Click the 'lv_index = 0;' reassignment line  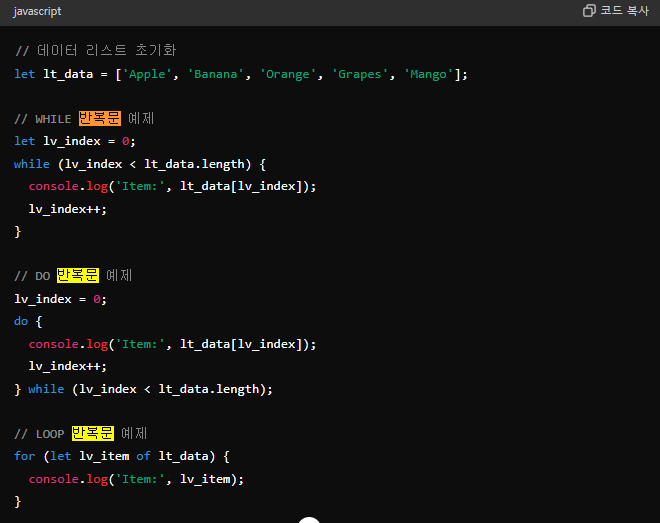pos(61,299)
